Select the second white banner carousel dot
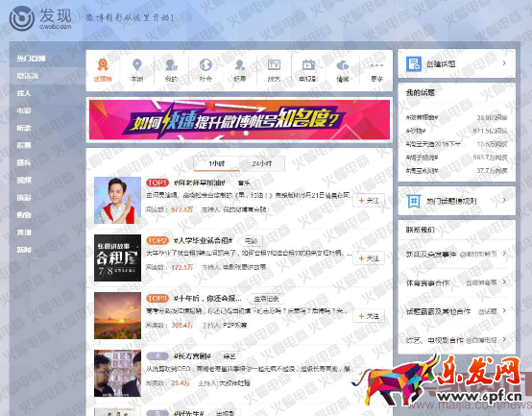Image resolution: width=532 pixels, height=416 pixels. [246, 133]
